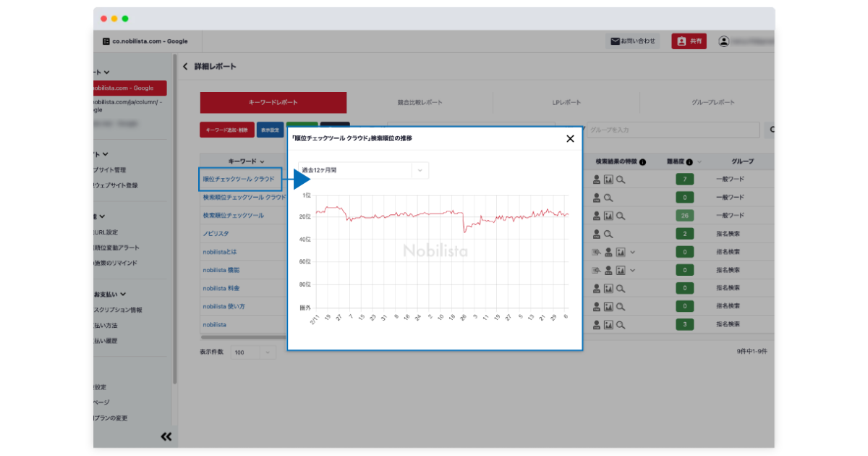
Task: Click info icon next to 難易度 header
Action: coord(689,162)
